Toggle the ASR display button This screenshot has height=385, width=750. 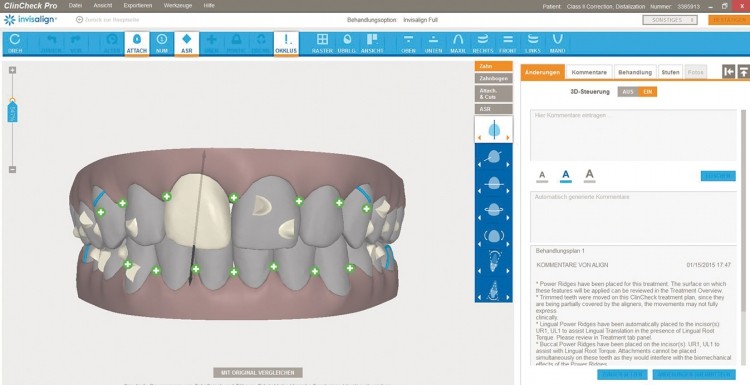pyautogui.click(x=187, y=44)
